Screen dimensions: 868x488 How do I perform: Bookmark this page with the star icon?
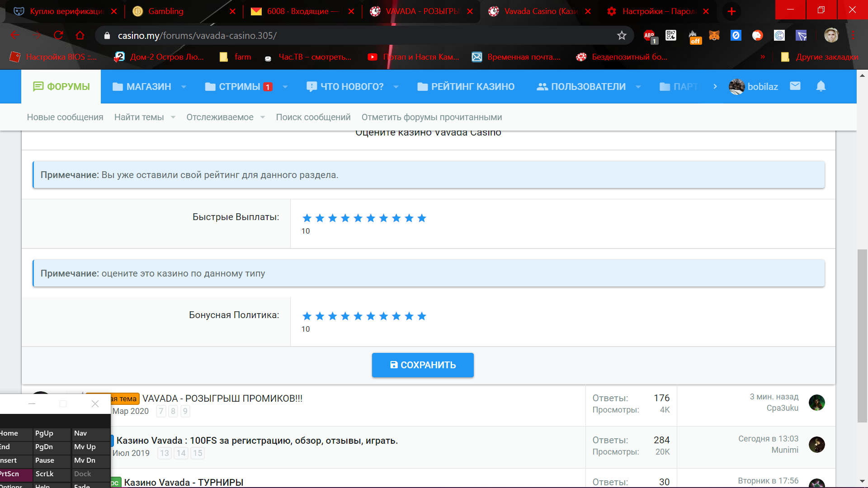point(622,35)
